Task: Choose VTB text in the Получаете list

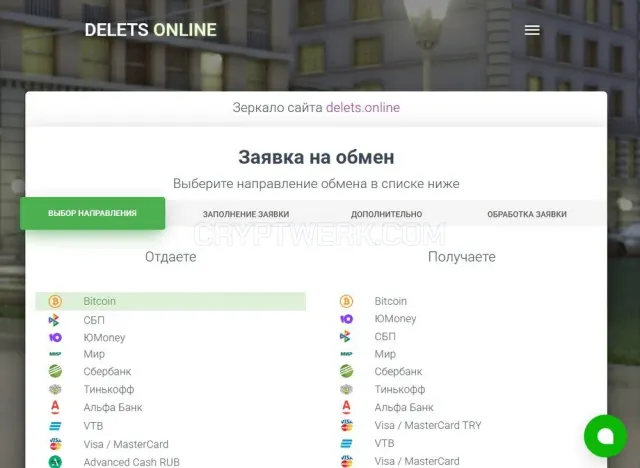Action: (x=384, y=443)
